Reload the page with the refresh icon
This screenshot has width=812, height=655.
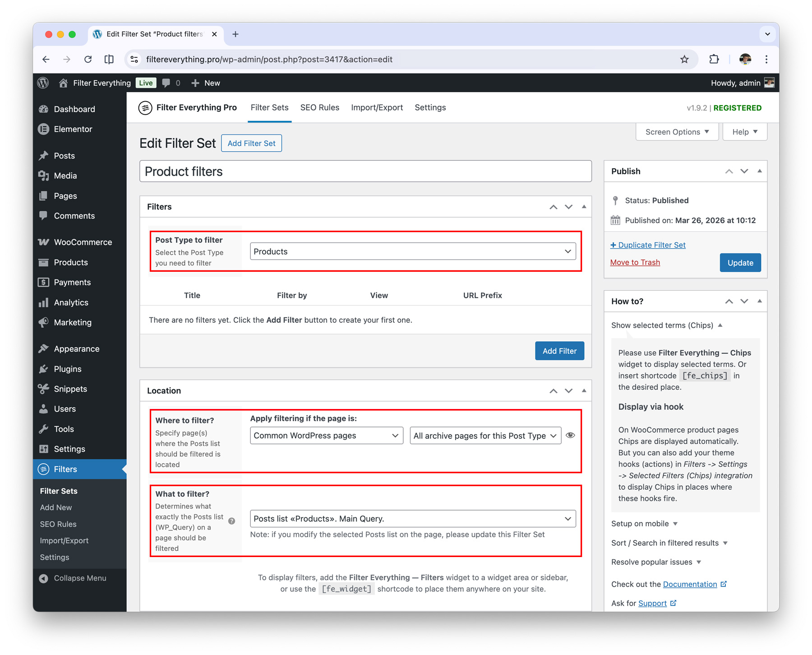click(x=88, y=60)
